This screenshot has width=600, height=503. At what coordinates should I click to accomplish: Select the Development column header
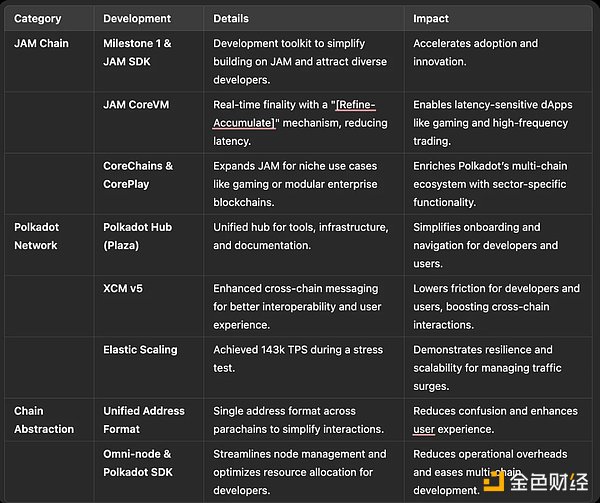[137, 18]
